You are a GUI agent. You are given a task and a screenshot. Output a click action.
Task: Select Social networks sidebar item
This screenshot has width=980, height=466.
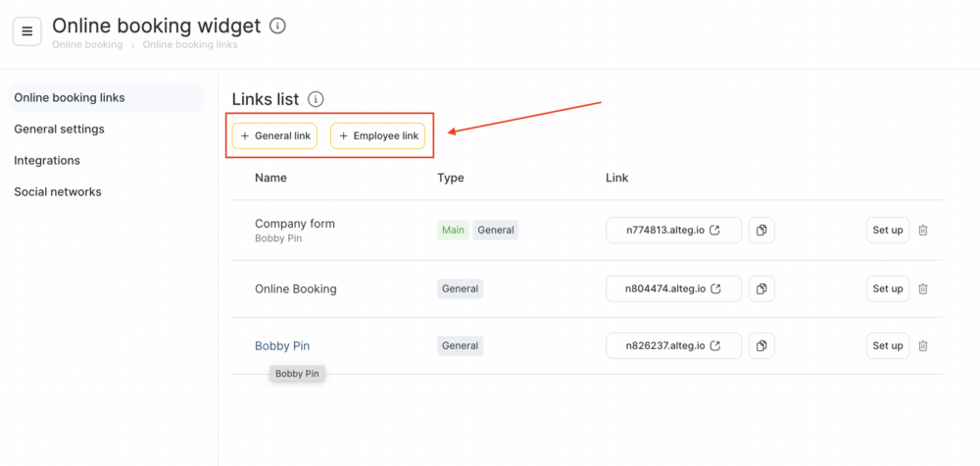[58, 191]
